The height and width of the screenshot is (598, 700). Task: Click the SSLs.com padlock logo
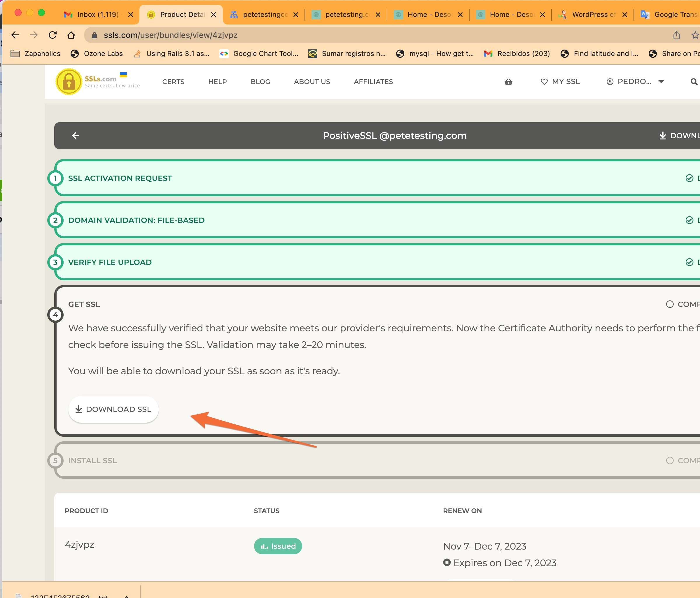tap(69, 82)
